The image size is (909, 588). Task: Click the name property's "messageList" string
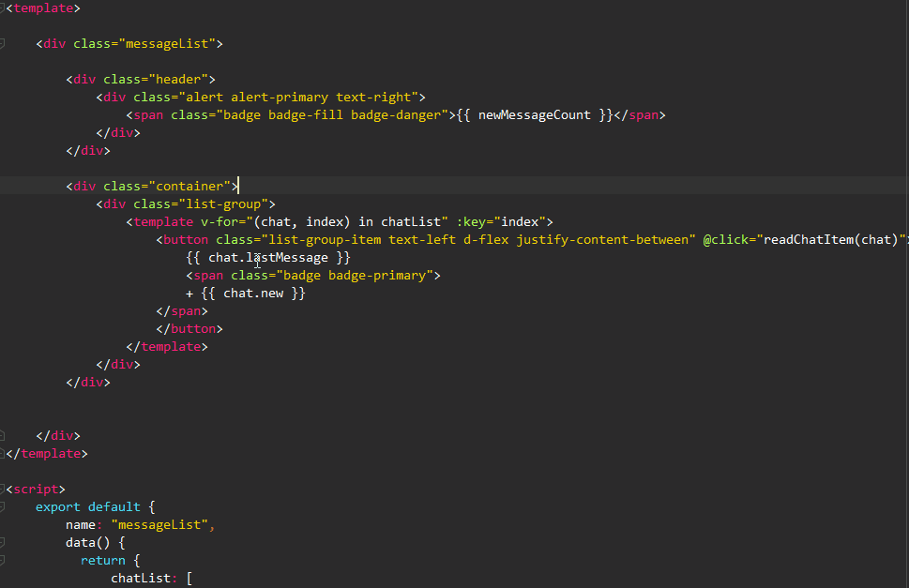pos(159,525)
